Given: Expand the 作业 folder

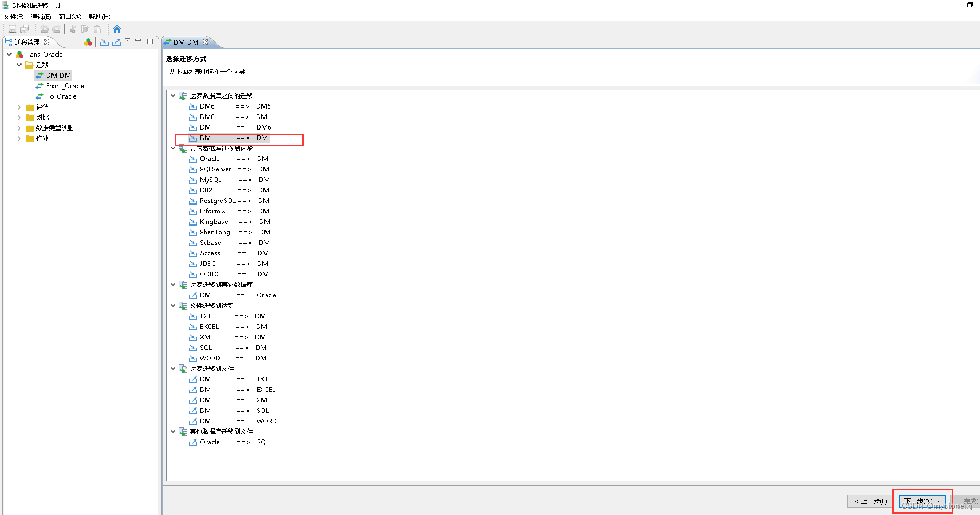Looking at the screenshot, I should 19,138.
